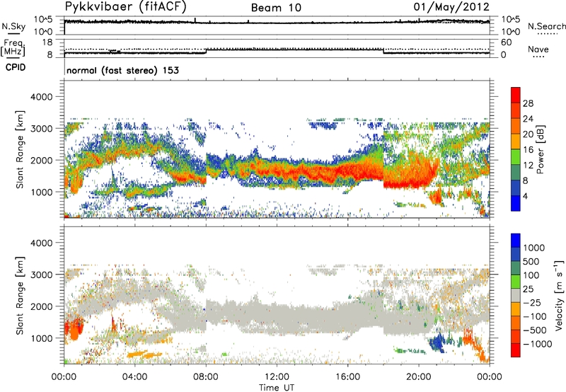
Task: Click the '16' tick on the power colorbar
Action: point(528,150)
